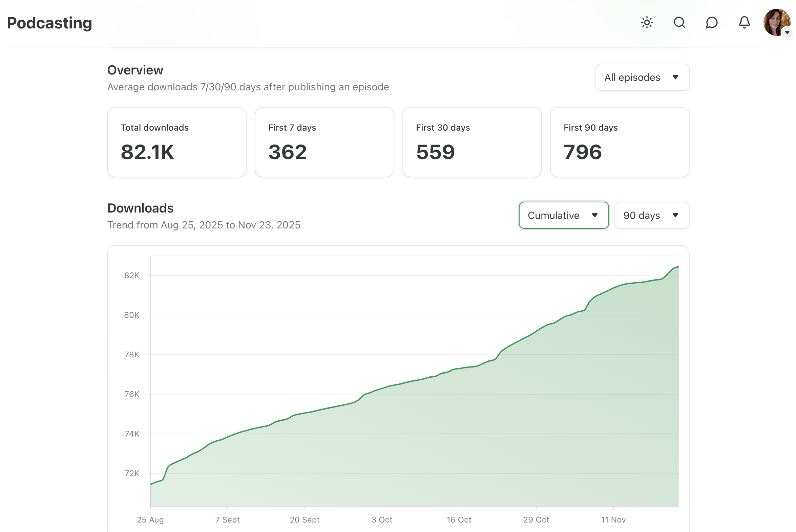Image resolution: width=796 pixels, height=532 pixels.
Task: Select the First 90 days card
Action: point(619,142)
